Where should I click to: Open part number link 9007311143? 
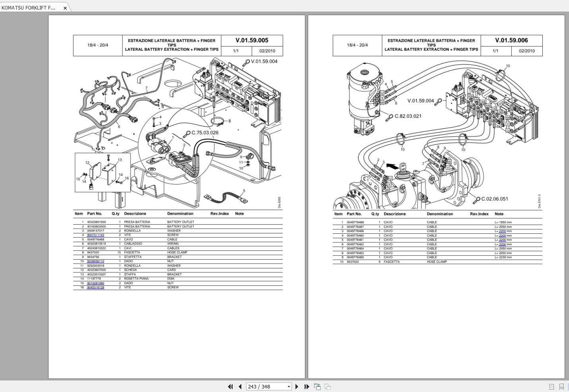96,235
